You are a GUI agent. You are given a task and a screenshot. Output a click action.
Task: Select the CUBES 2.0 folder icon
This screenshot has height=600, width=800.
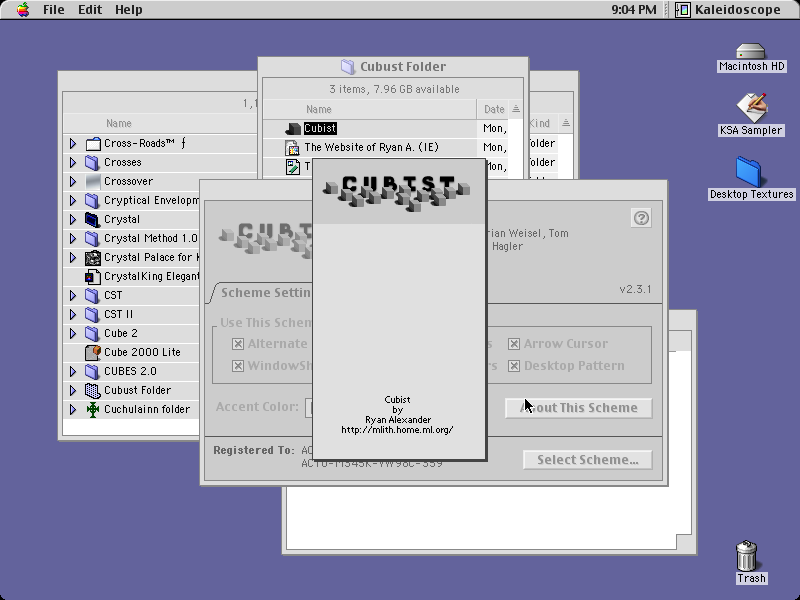[x=92, y=371]
